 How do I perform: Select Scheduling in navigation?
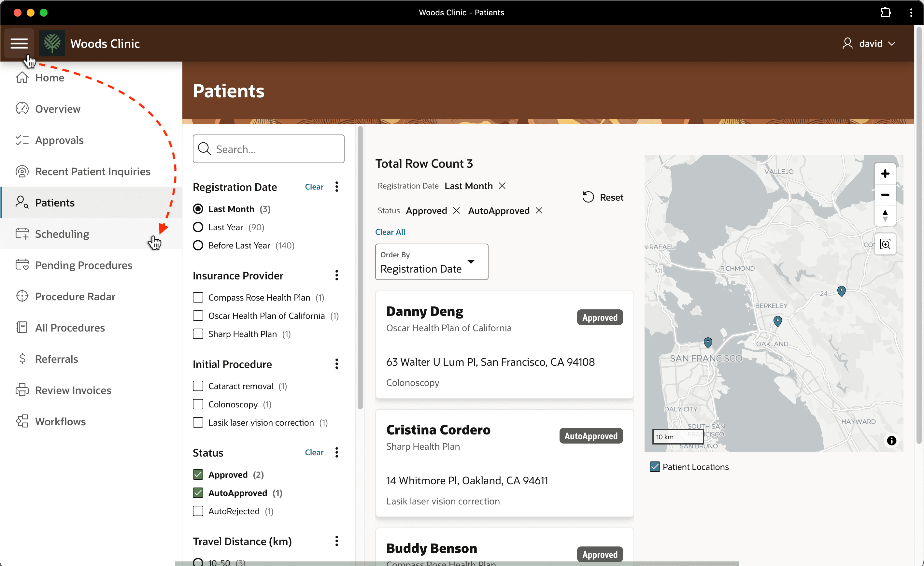pyautogui.click(x=91, y=234)
